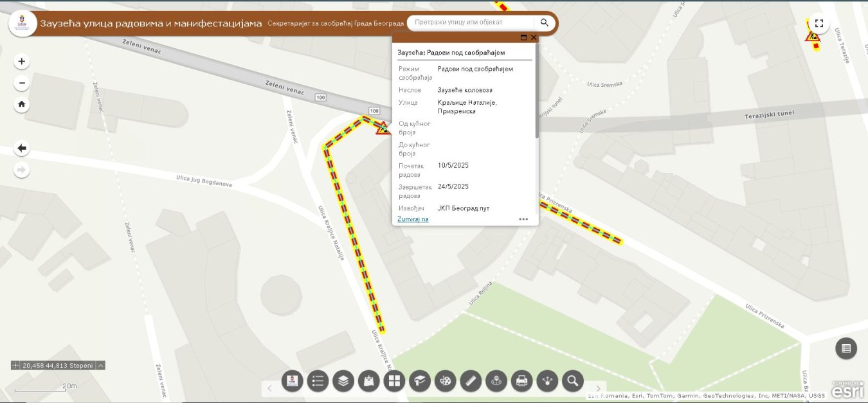Screen dimensions: 868x403
Task: Open the graduation cap widget
Action: (x=420, y=381)
